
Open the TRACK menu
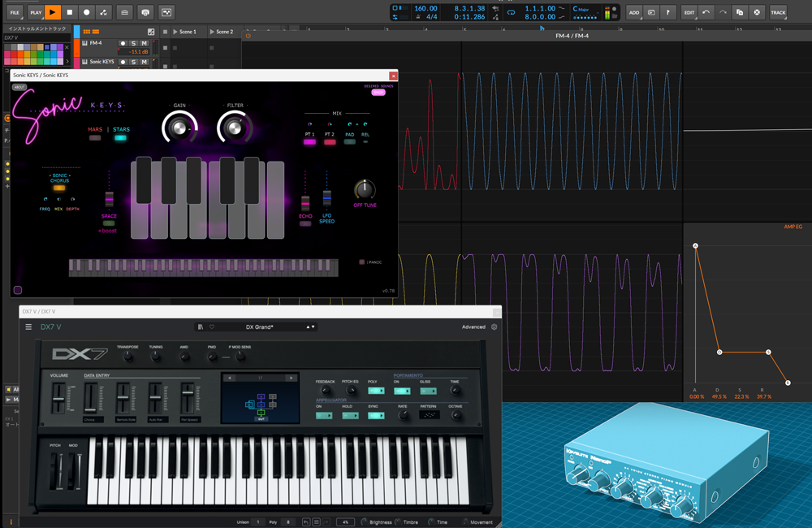pyautogui.click(x=778, y=12)
